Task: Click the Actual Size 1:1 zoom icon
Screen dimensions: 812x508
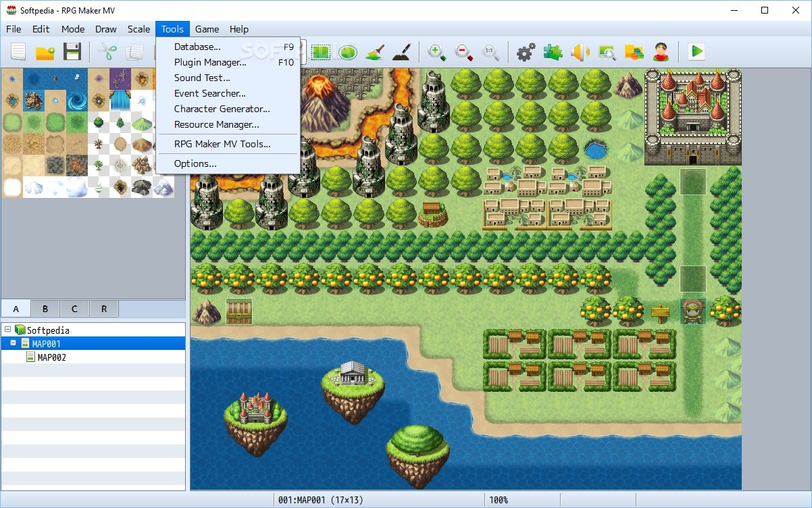Action: pos(490,52)
